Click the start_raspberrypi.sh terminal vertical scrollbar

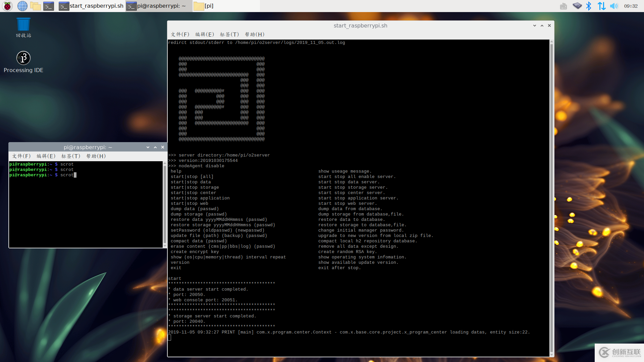[551, 198]
